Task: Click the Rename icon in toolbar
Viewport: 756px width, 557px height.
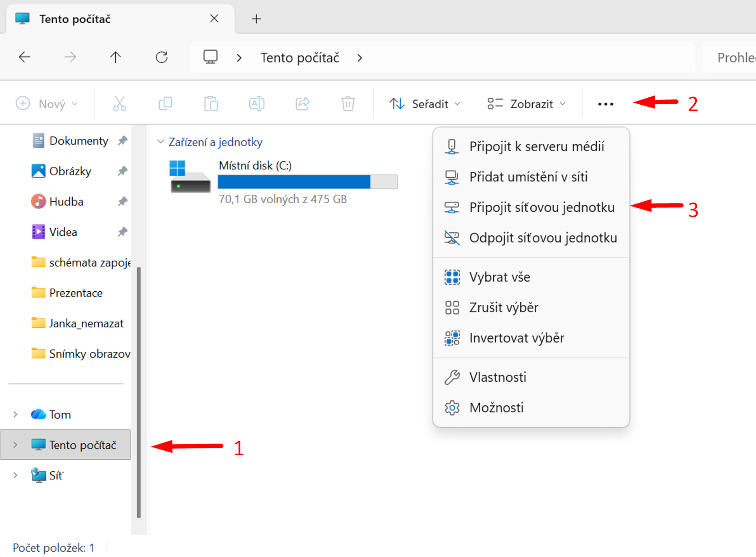Action: pyautogui.click(x=257, y=104)
